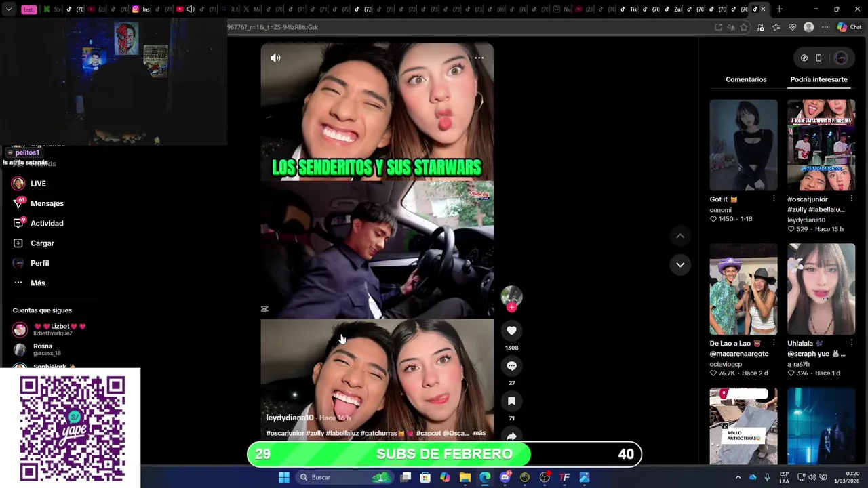
Task: Click the taskbar Buscar search box
Action: 346,477
